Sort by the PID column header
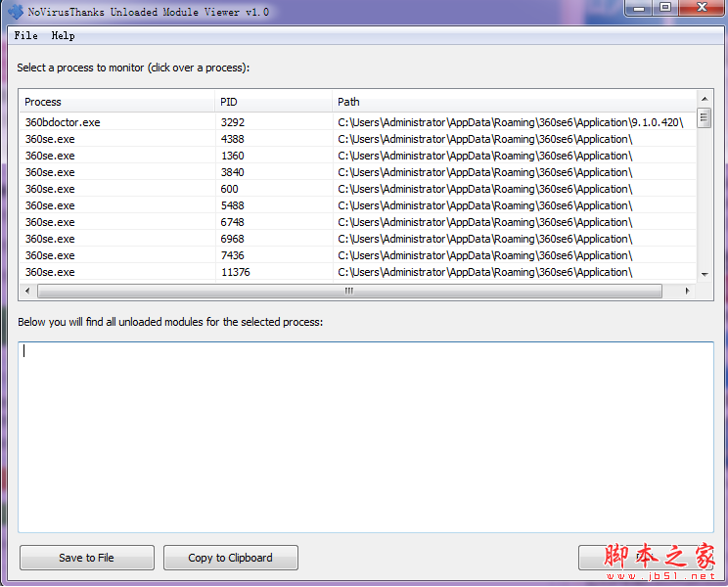This screenshot has height=587, width=728. click(x=273, y=102)
